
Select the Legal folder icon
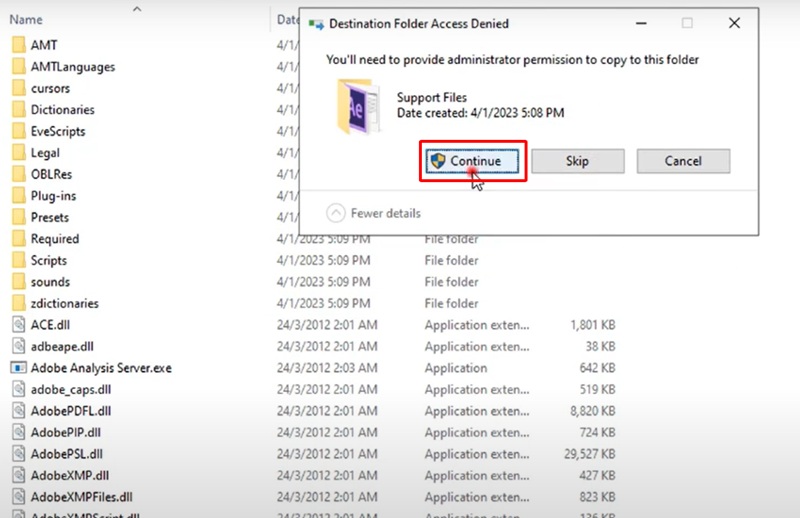click(x=19, y=153)
